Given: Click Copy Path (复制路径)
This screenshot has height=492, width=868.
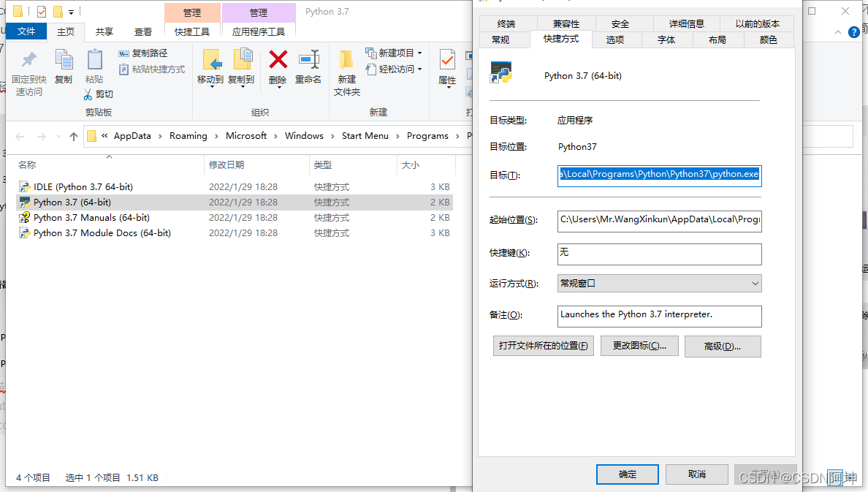Looking at the screenshot, I should point(142,53).
